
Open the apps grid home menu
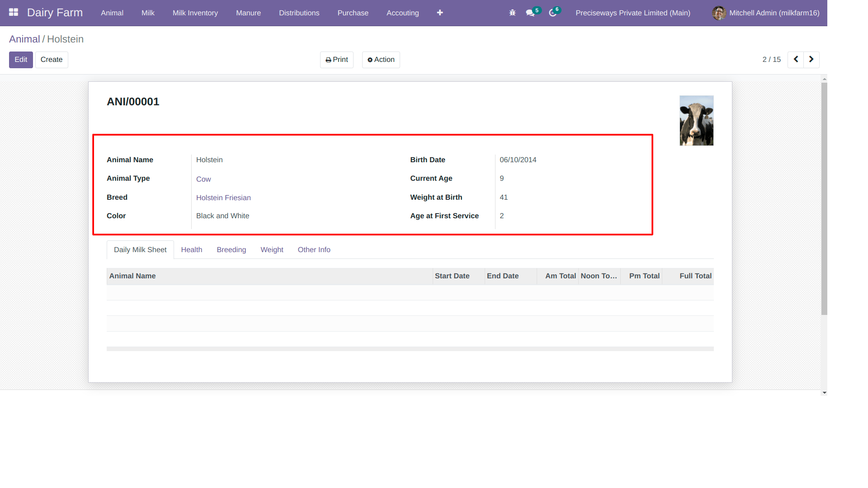click(14, 12)
